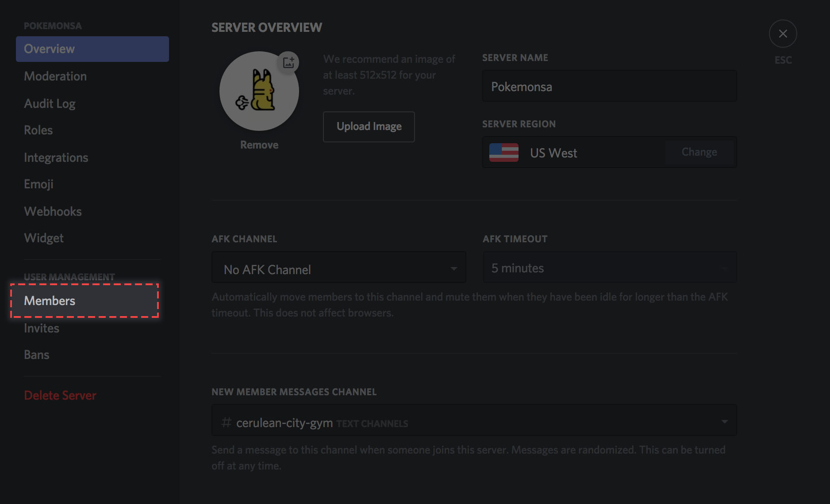830x504 pixels.
Task: Click the US flag region icon
Action: click(x=503, y=153)
